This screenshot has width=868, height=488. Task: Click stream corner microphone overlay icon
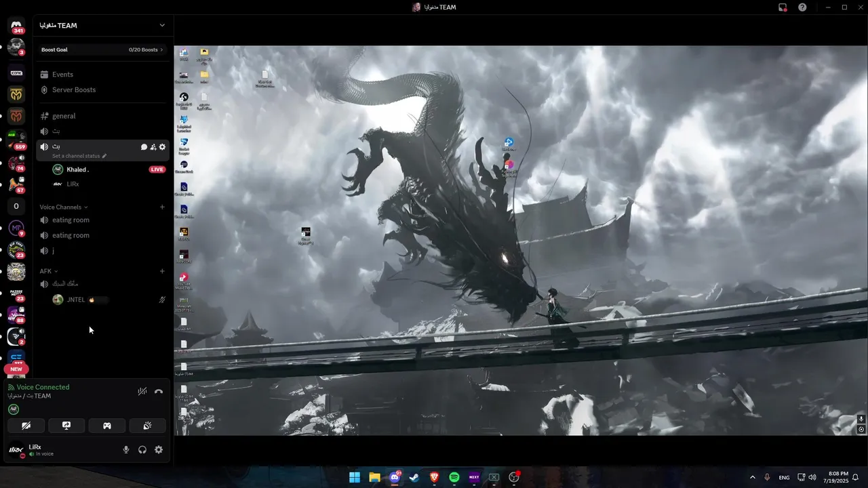(861, 420)
